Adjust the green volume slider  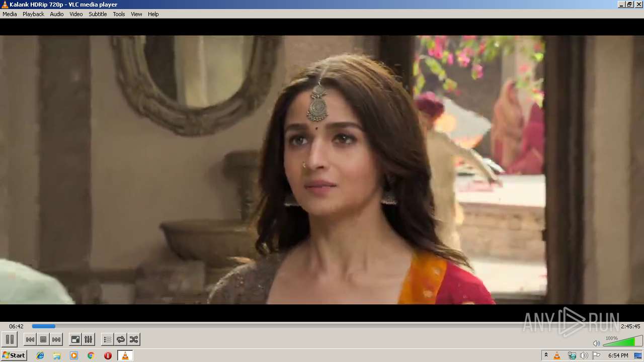coord(622,341)
